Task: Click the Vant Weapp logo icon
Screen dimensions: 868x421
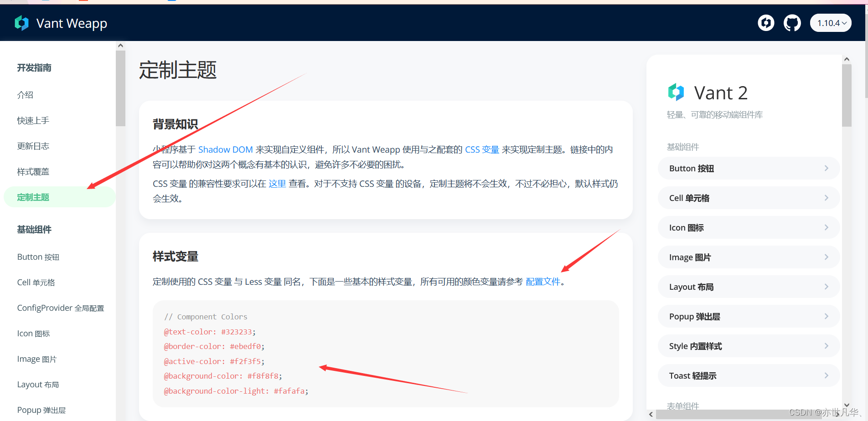Action: [22, 23]
